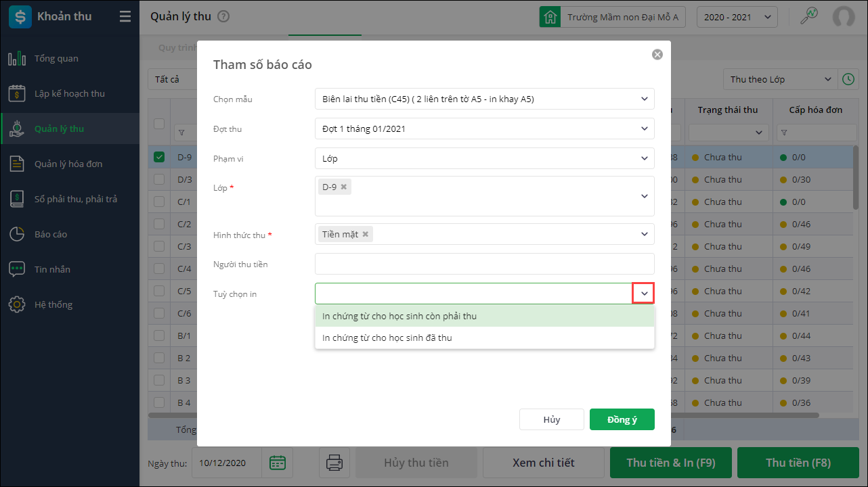
Task: Open the calendar date picker icon
Action: (x=278, y=463)
